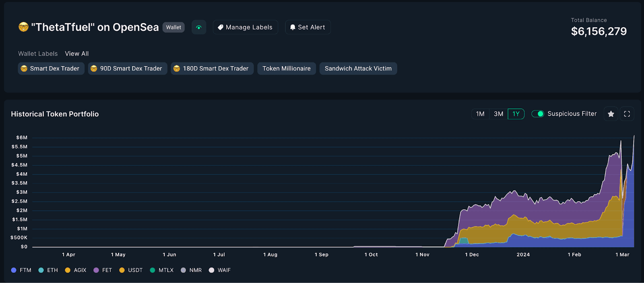This screenshot has height=283, width=644.
Task: Toggle the Suspicious Filter switch
Action: [538, 114]
